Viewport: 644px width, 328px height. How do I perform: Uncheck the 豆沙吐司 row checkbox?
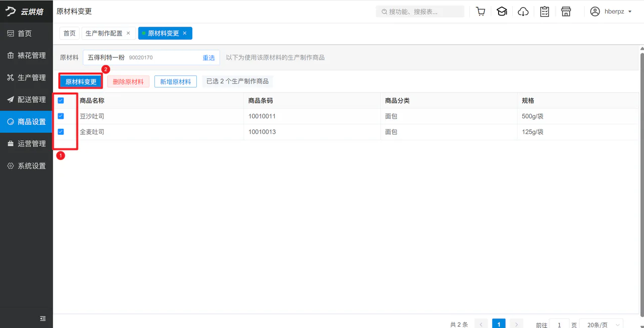pos(61,116)
